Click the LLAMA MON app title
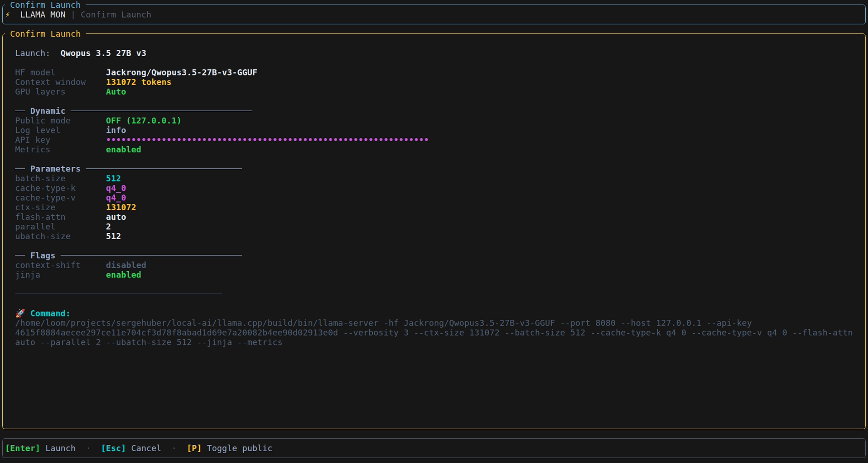Image resolution: width=868 pixels, height=463 pixels. coord(43,14)
